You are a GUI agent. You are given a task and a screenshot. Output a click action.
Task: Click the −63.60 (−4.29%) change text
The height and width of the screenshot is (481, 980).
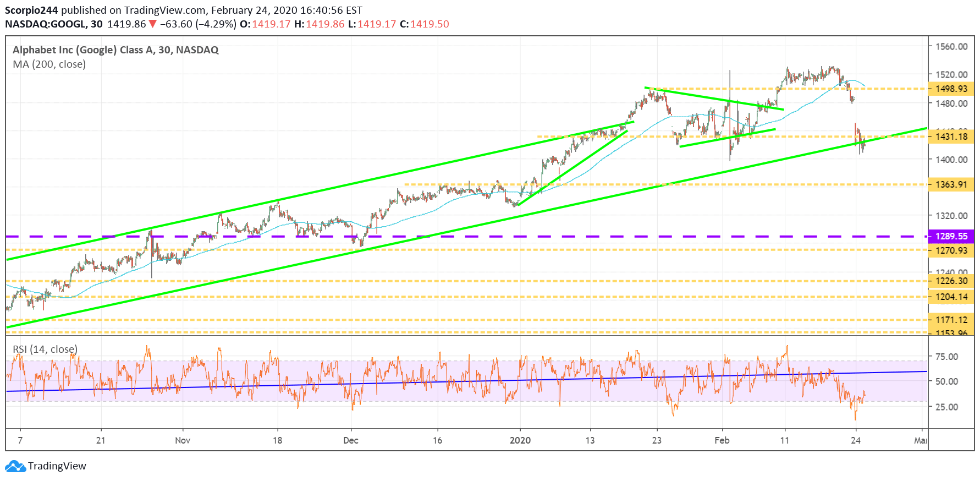pyautogui.click(x=199, y=24)
